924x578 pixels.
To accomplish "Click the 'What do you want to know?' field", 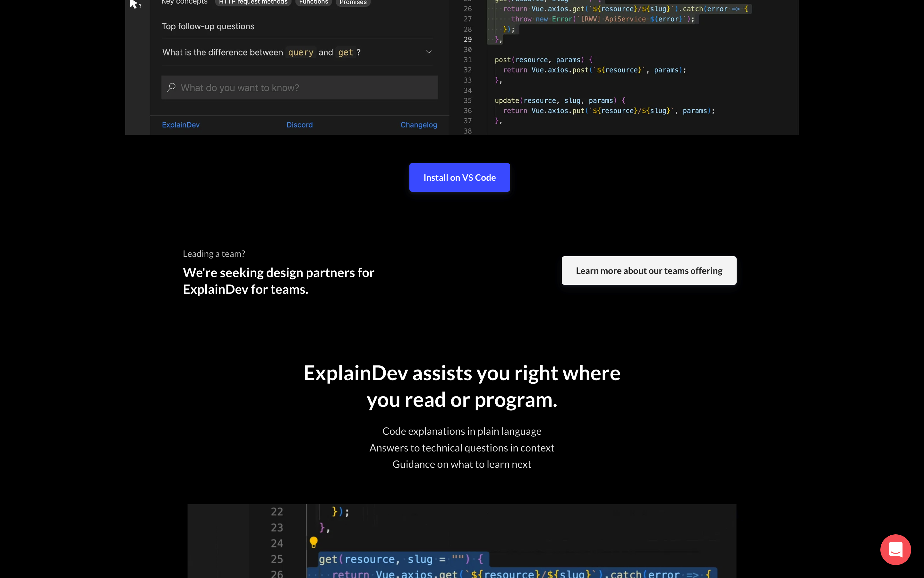I will pyautogui.click(x=299, y=88).
